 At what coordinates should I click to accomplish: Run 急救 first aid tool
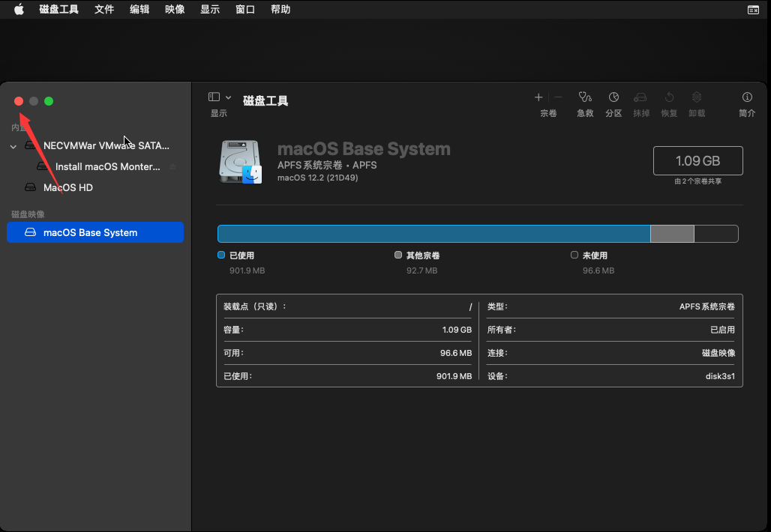point(585,104)
